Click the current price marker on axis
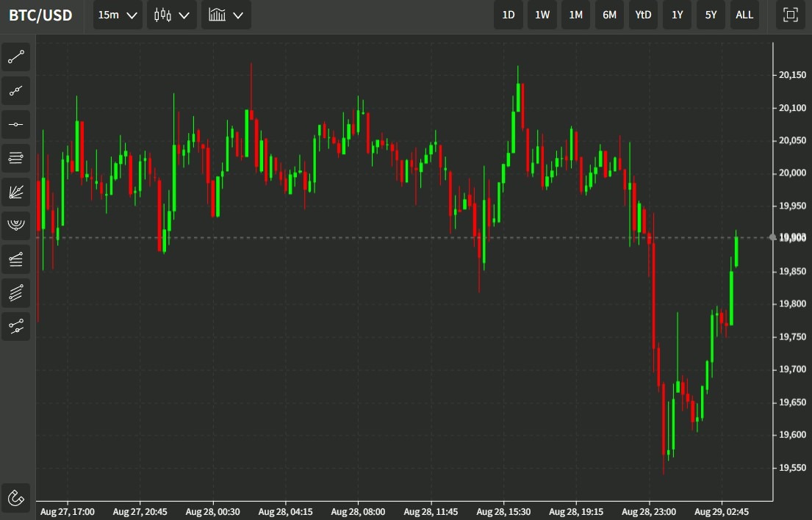This screenshot has height=520, width=812. pos(791,237)
